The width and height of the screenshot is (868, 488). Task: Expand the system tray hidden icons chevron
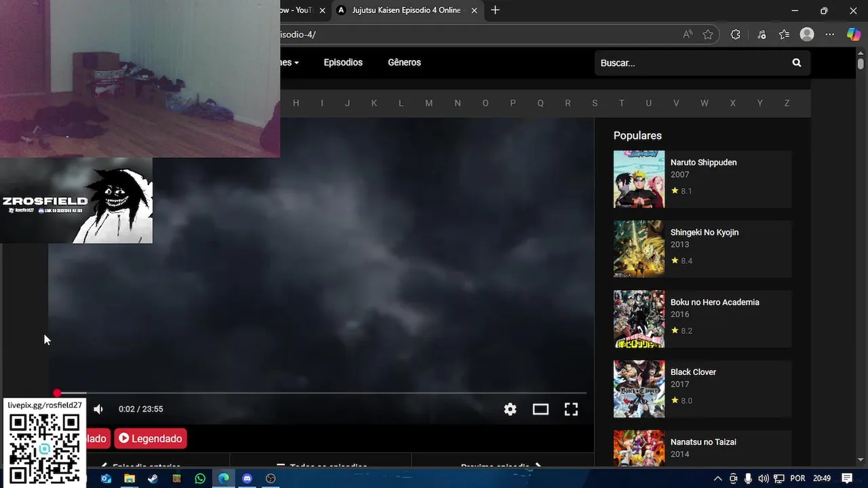coord(717,479)
